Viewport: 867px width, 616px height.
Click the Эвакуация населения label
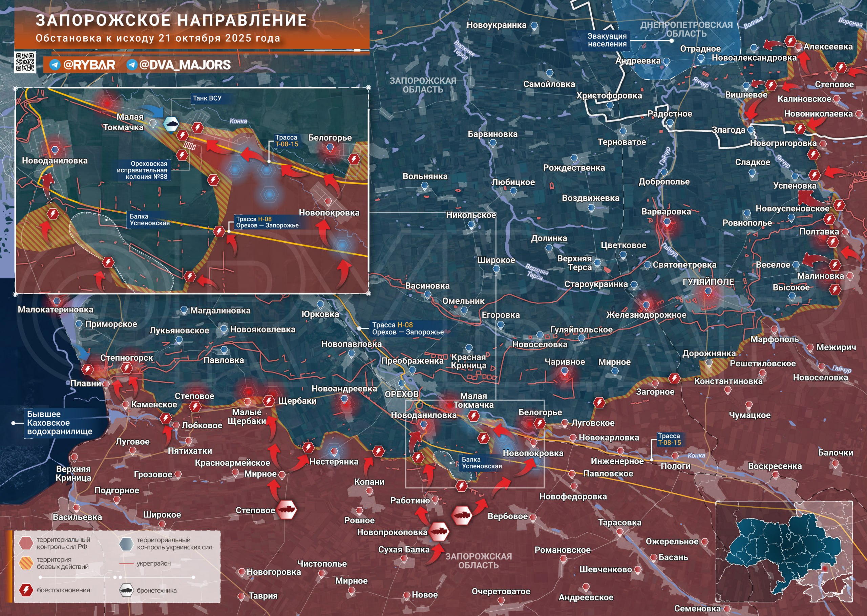point(607,40)
